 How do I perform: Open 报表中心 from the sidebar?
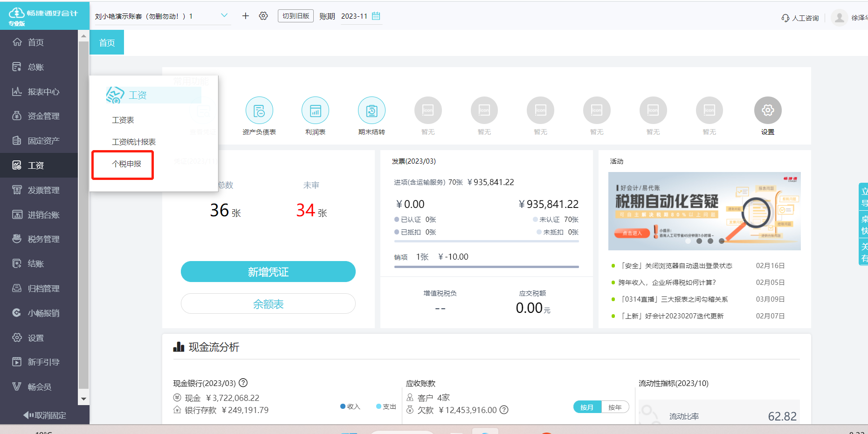point(40,91)
